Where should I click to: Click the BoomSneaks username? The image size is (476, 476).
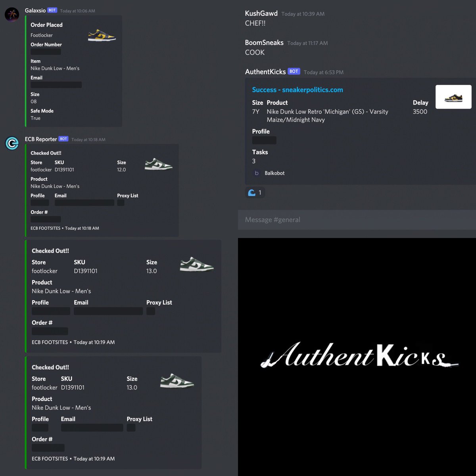pyautogui.click(x=264, y=42)
